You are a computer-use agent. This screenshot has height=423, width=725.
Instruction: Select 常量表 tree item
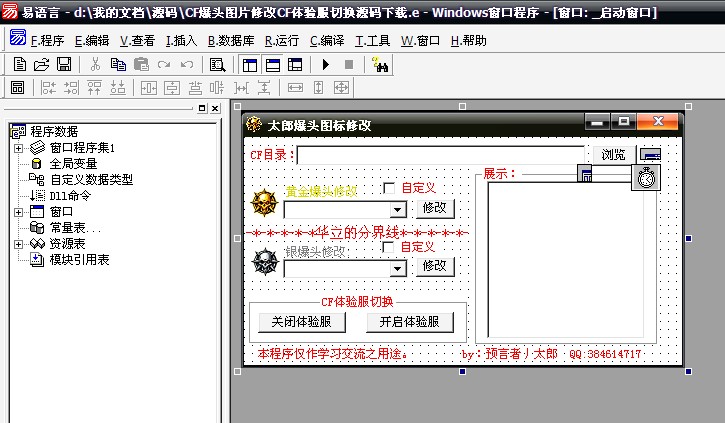click(x=75, y=228)
